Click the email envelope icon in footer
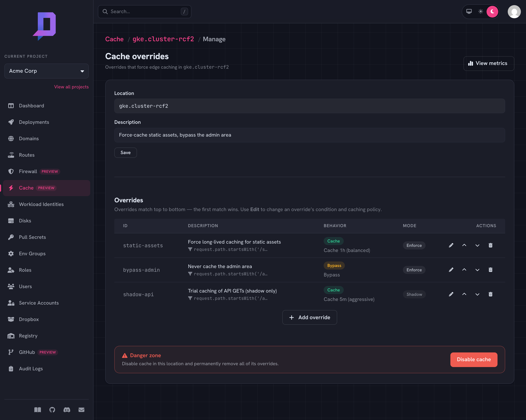 [81, 410]
